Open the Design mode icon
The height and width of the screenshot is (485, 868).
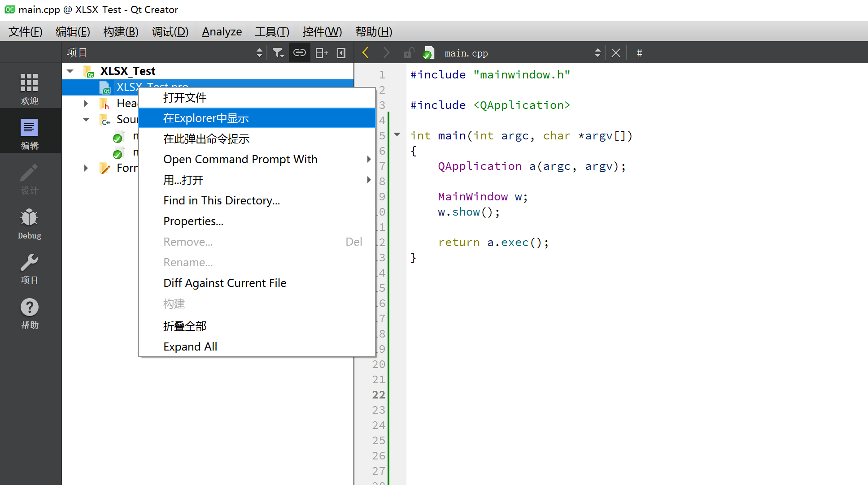[30, 178]
